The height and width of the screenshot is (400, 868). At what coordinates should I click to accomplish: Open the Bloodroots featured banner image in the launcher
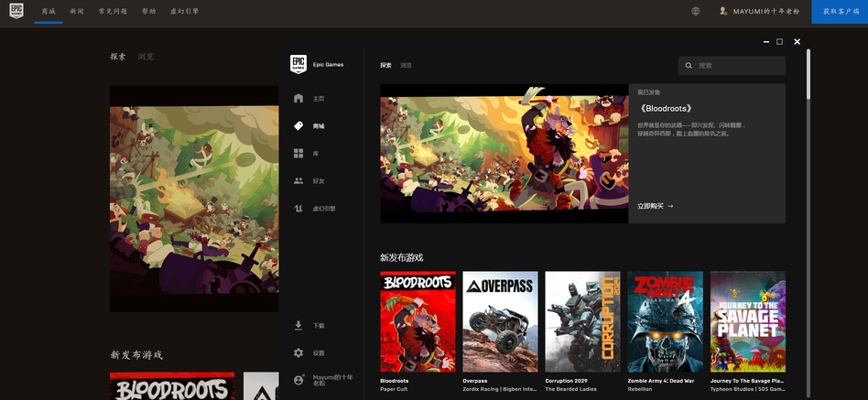click(505, 153)
